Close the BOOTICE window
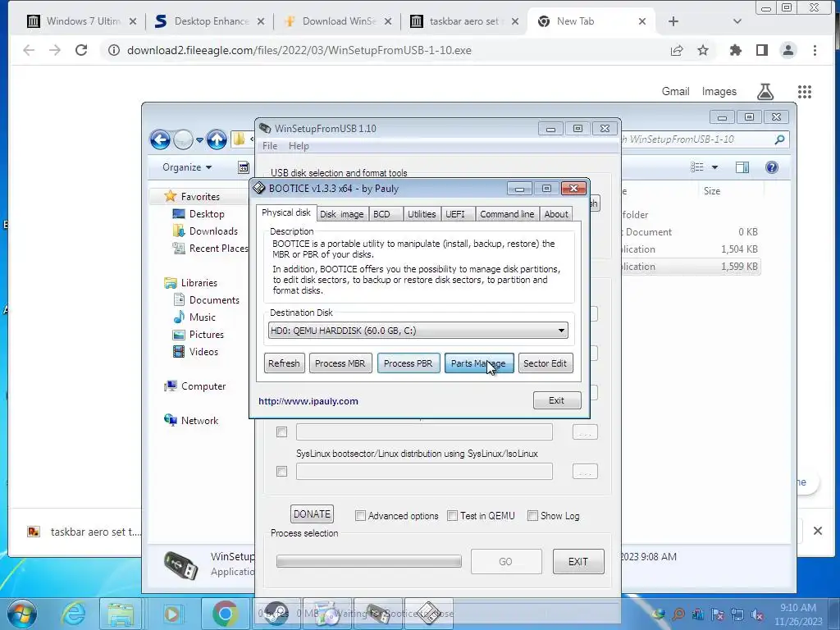 [x=573, y=189]
